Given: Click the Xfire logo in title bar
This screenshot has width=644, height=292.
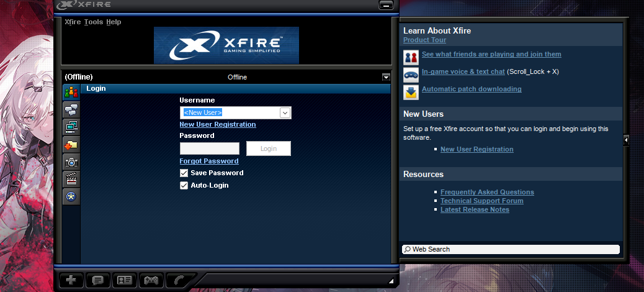Looking at the screenshot, I should pos(83,4).
